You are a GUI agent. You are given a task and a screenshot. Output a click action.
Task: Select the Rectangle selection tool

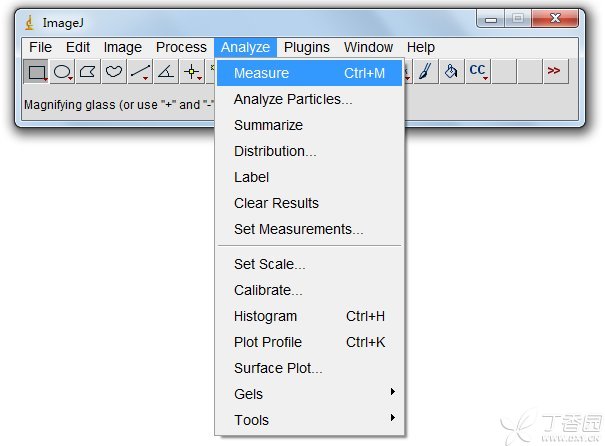[36, 71]
